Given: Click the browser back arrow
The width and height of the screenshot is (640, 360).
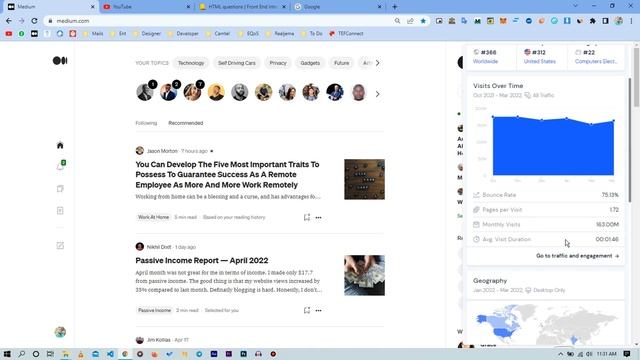Looking at the screenshot, I should [x=9, y=20].
